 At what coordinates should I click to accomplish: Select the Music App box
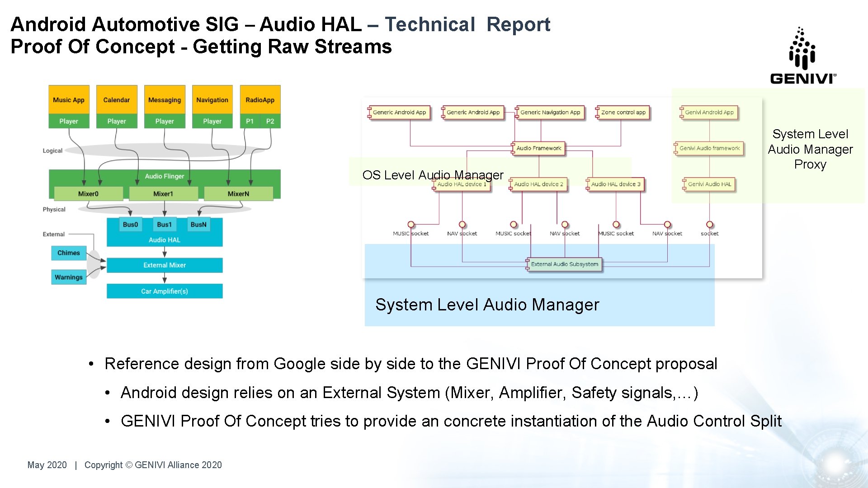[69, 100]
